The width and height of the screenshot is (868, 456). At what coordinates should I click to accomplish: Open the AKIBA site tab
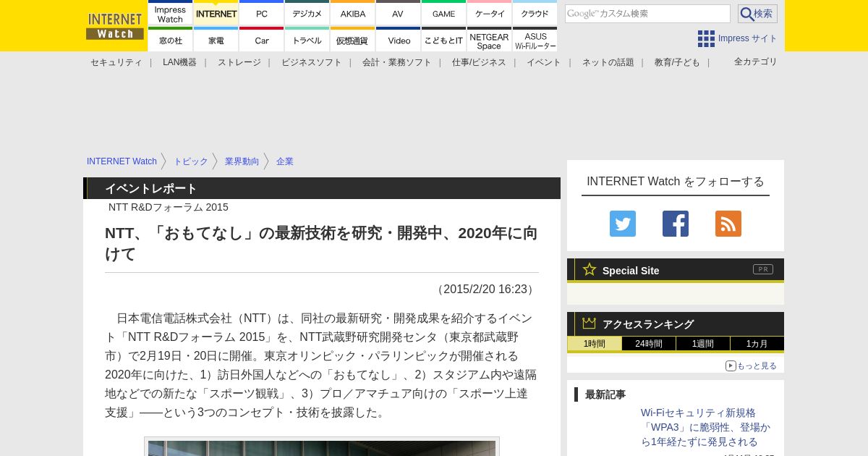pos(353,14)
